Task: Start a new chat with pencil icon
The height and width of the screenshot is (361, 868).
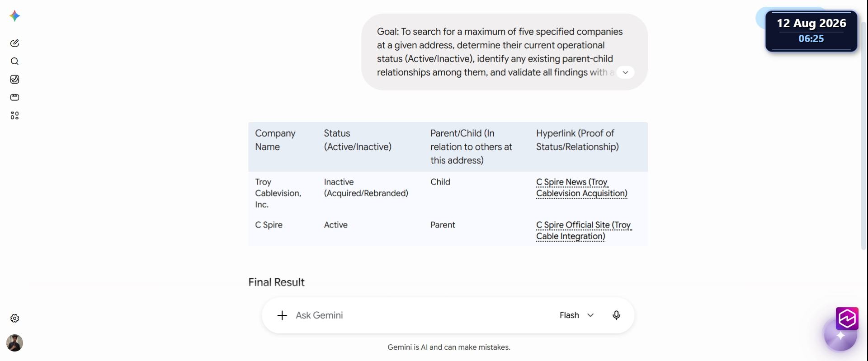Action: (x=14, y=43)
